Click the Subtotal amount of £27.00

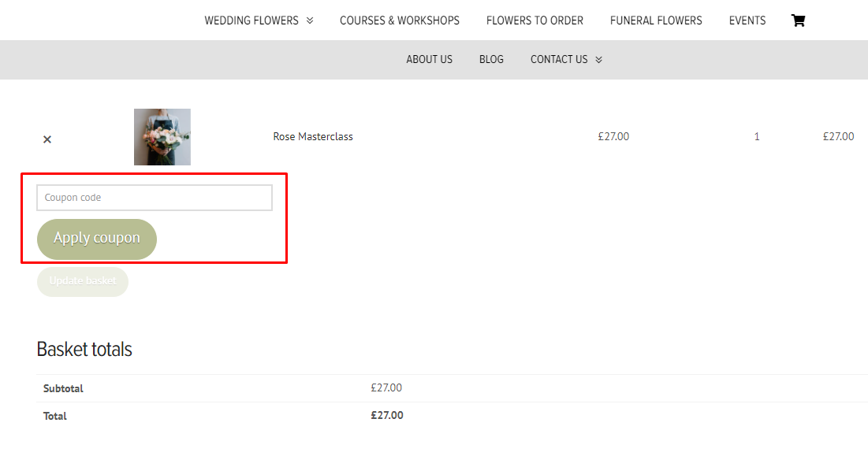click(386, 387)
